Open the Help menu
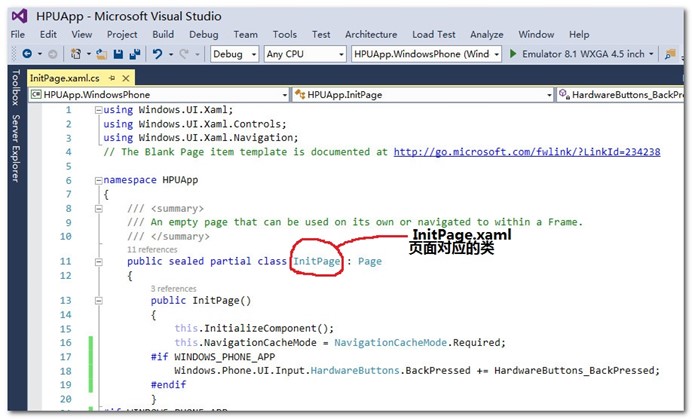The image size is (692, 419). click(579, 34)
